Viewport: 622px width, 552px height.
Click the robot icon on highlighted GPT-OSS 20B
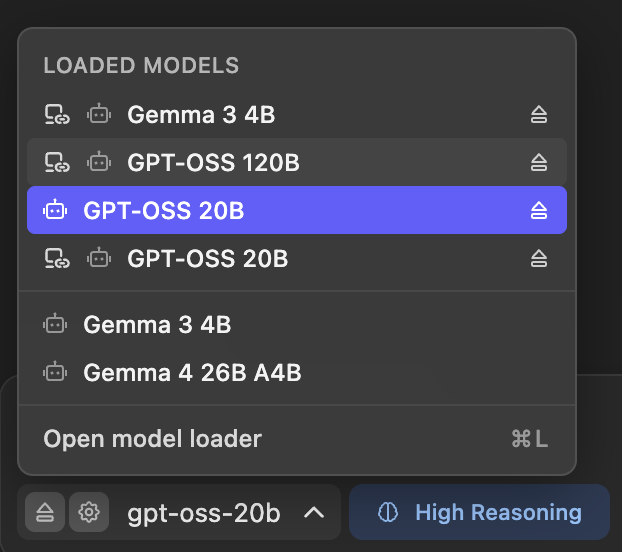click(x=55, y=210)
